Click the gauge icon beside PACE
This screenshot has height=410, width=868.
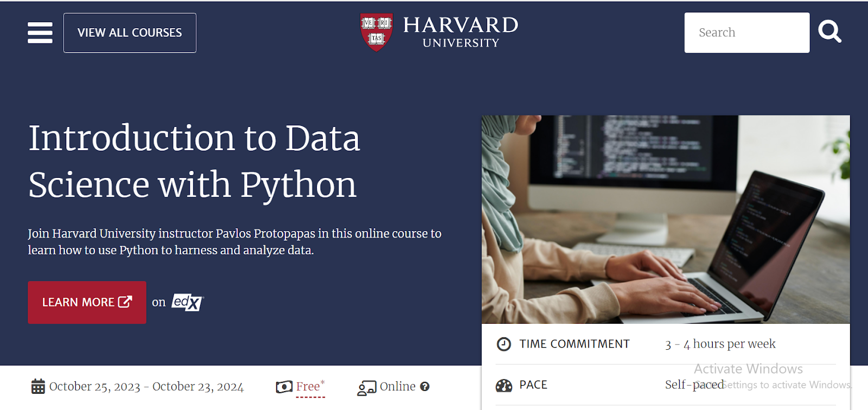[504, 385]
